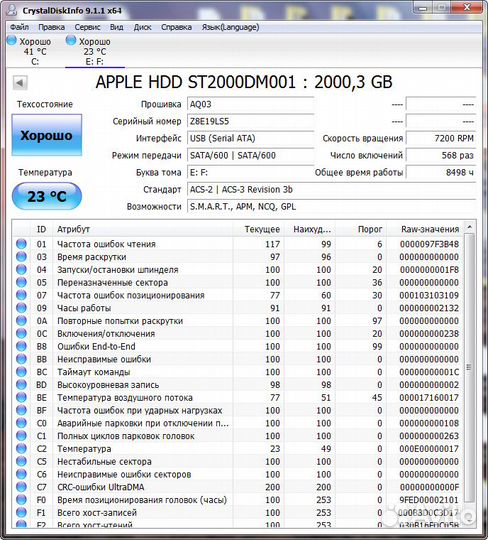Go to previous disk with left arrow
488x540 pixels.
[x=20, y=83]
